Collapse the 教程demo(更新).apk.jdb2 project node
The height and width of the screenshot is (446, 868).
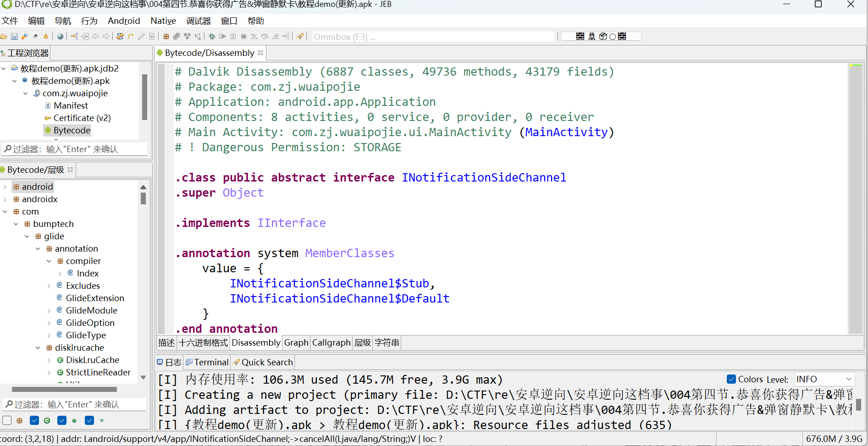click(4, 68)
